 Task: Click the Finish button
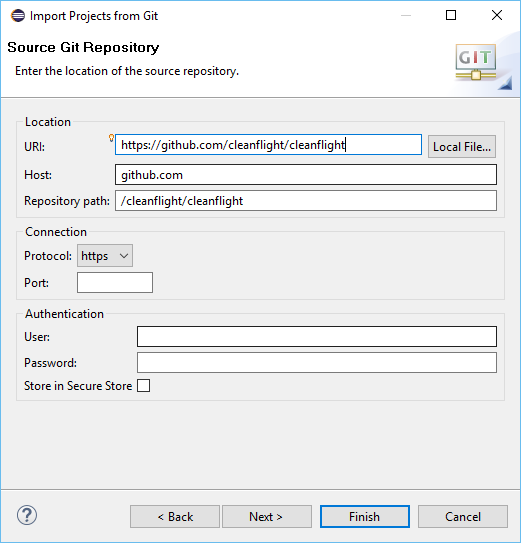coord(365,517)
